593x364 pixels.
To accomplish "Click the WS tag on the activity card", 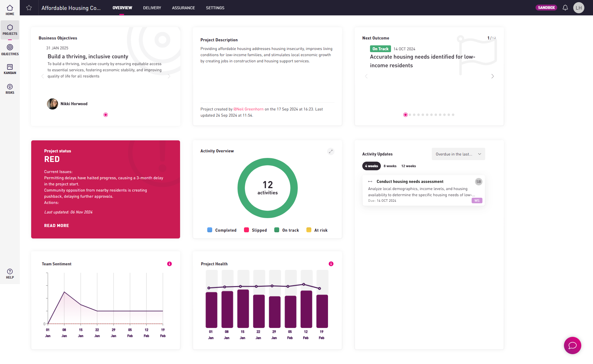I will pos(477,201).
